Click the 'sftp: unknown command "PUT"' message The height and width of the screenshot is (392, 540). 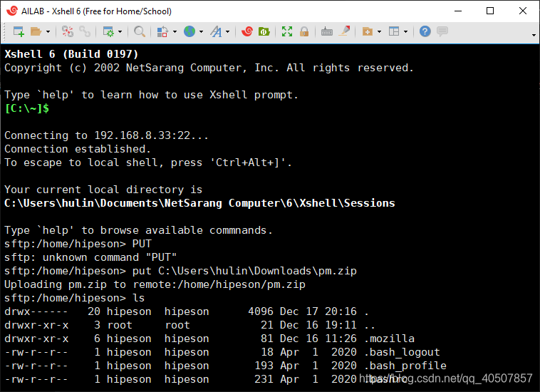point(90,257)
